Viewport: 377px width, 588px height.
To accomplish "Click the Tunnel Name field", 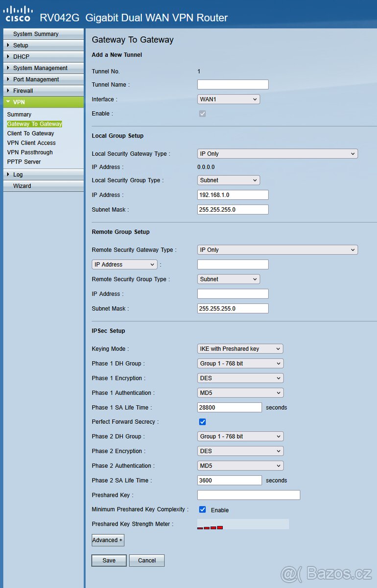I will 233,84.
